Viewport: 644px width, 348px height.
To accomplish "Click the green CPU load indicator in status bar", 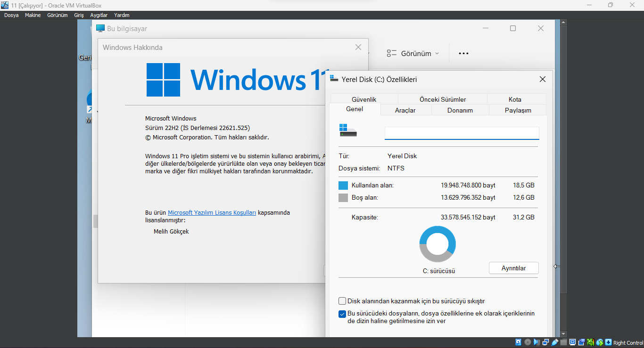I will coord(591,342).
